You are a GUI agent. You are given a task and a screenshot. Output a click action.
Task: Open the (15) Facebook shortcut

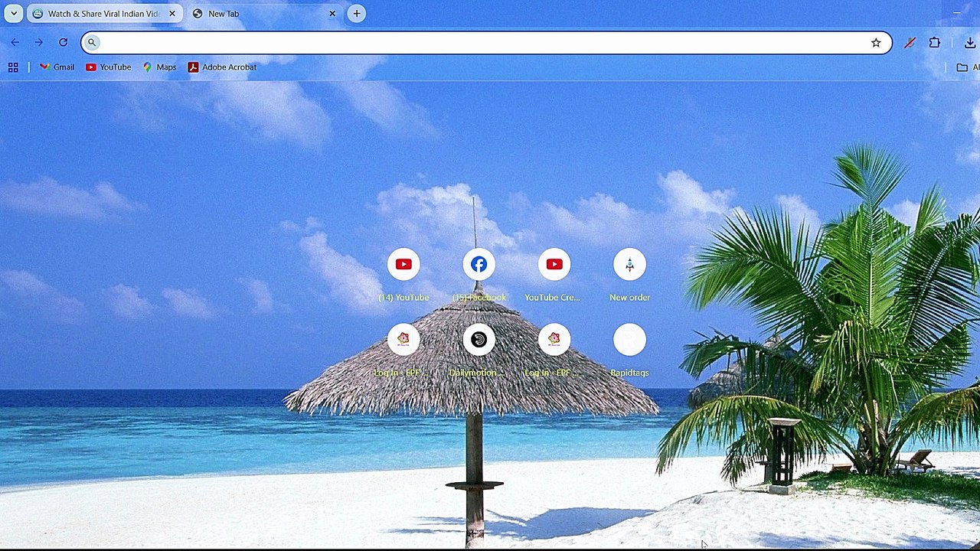pos(479,275)
